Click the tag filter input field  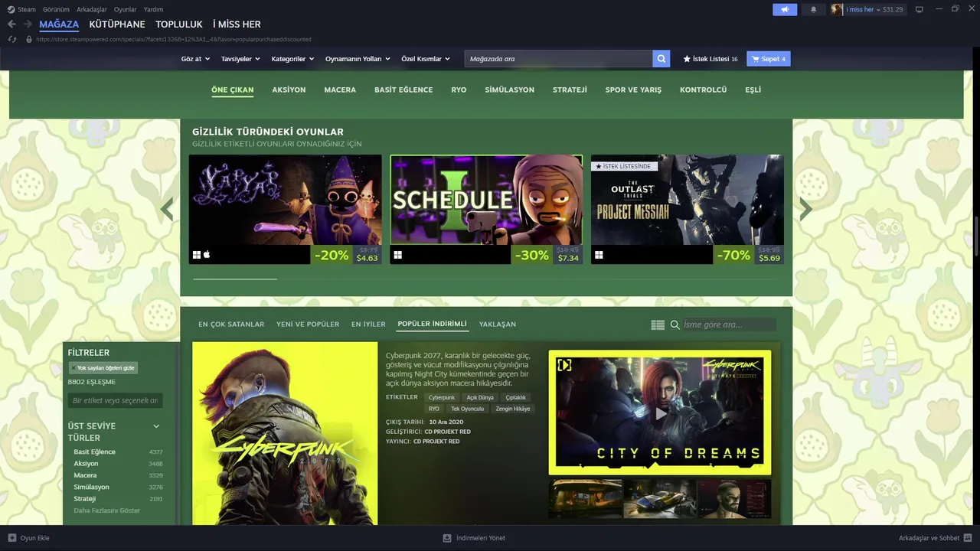pyautogui.click(x=116, y=400)
